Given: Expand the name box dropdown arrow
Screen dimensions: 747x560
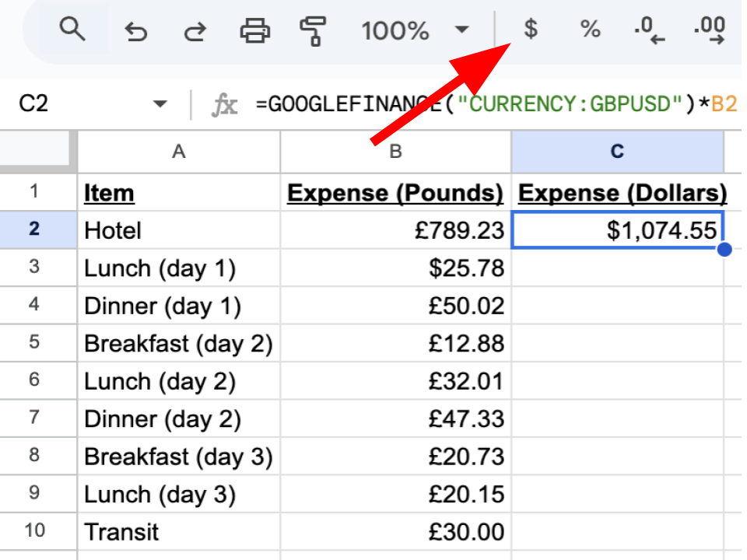Looking at the screenshot, I should pyautogui.click(x=160, y=104).
